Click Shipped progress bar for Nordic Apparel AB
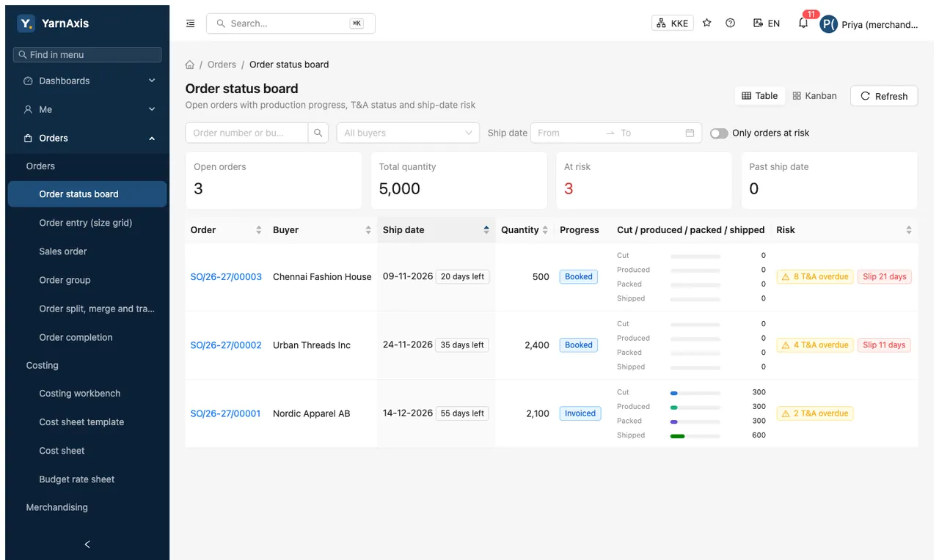The width and height of the screenshot is (939, 560). point(695,435)
